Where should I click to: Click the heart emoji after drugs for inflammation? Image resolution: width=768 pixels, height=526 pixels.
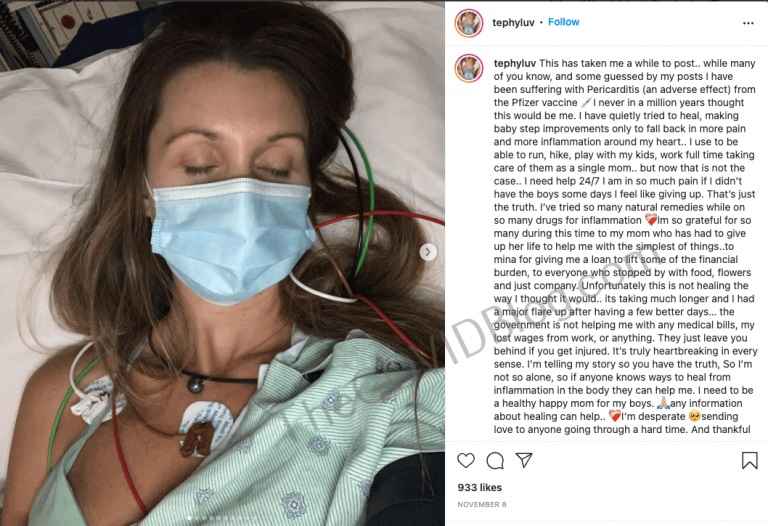650,220
